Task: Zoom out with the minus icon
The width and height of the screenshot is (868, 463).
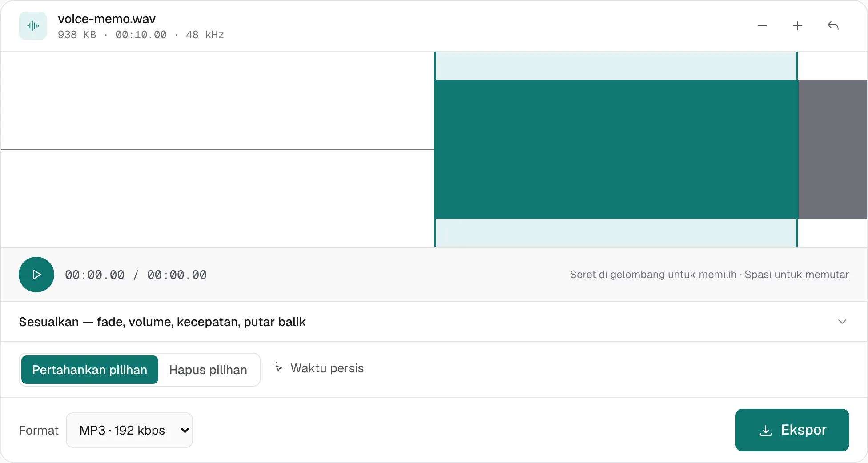Action: point(762,26)
